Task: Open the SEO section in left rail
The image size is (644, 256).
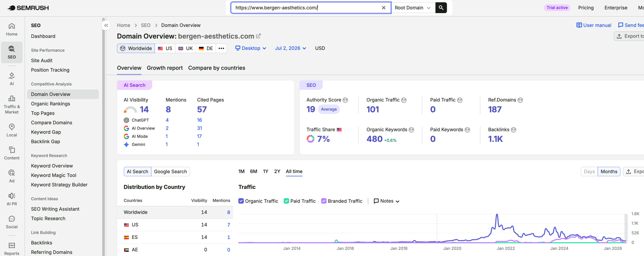Action: (x=12, y=52)
